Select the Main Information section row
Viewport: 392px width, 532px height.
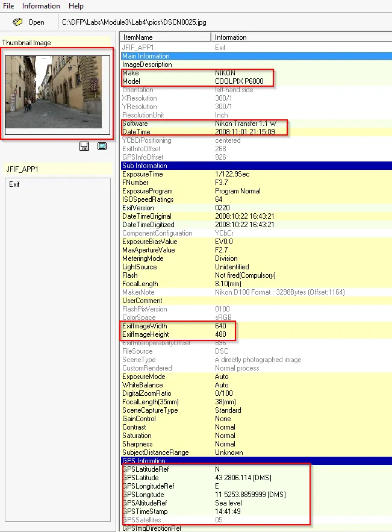point(146,56)
